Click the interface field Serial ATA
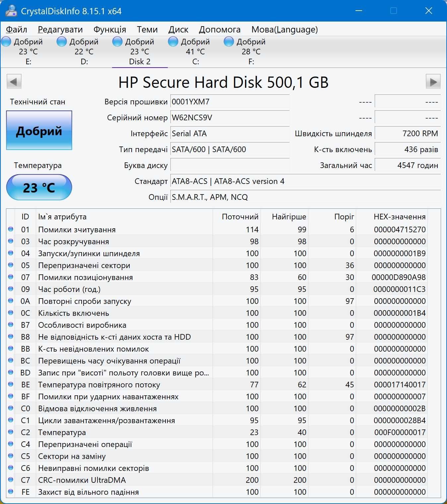 point(230,134)
